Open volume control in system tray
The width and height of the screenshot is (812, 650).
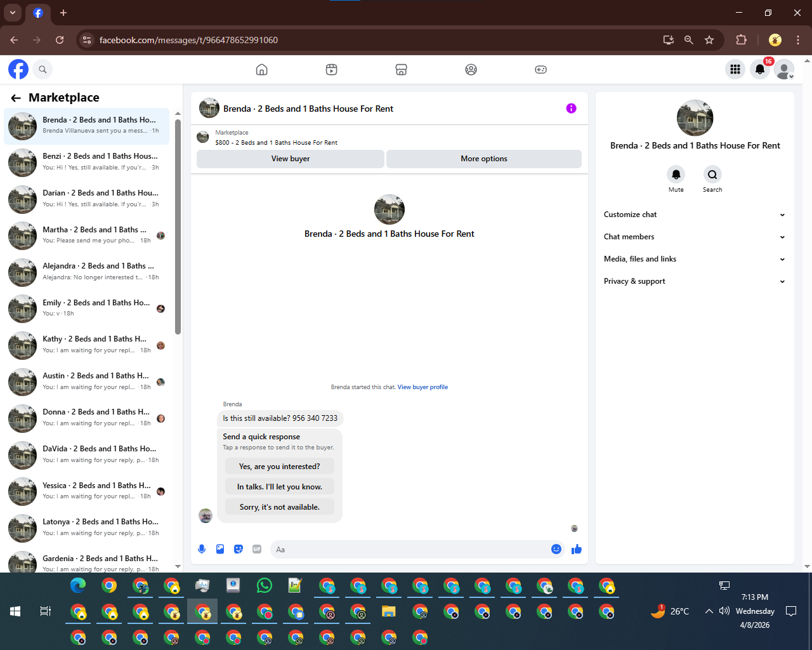coord(724,611)
